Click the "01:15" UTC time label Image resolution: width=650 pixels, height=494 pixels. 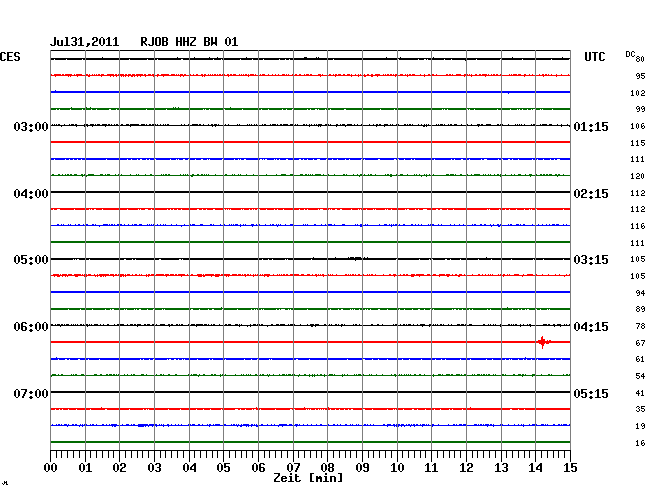pyautogui.click(x=591, y=126)
